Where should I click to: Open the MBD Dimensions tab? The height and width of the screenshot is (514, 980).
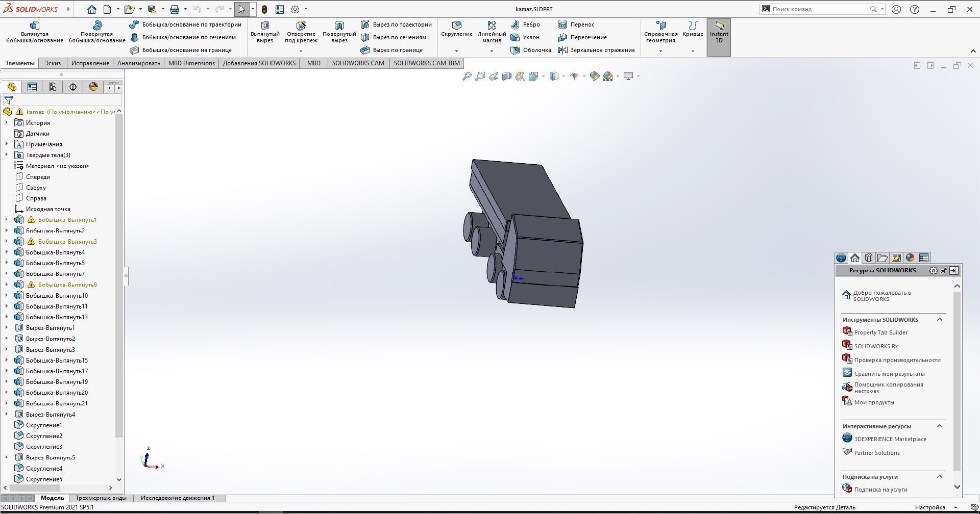pos(191,63)
